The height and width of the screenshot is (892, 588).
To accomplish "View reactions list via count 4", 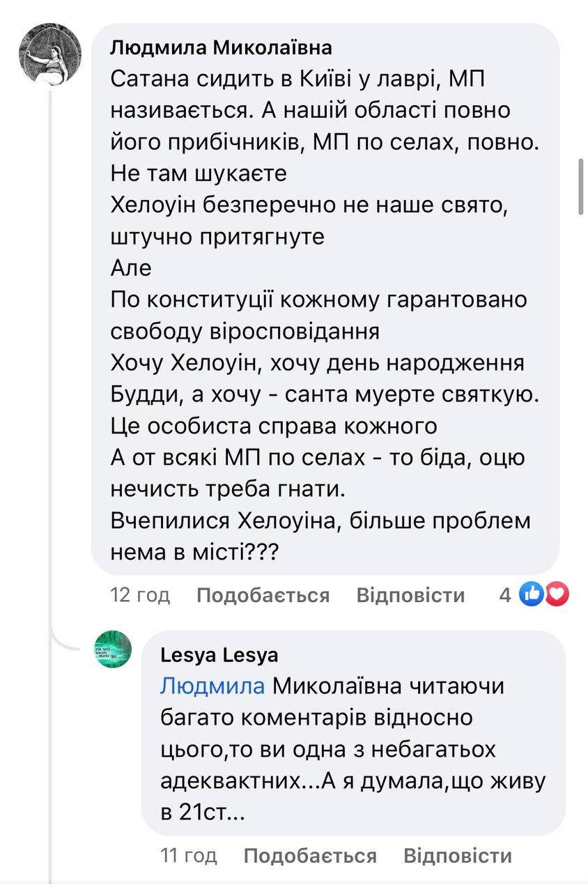I will [x=505, y=595].
